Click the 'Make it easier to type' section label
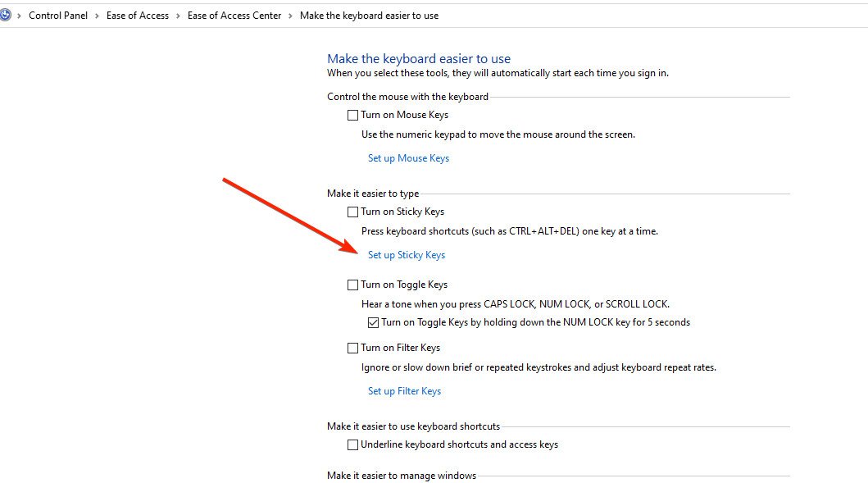The image size is (868, 483). coord(373,194)
